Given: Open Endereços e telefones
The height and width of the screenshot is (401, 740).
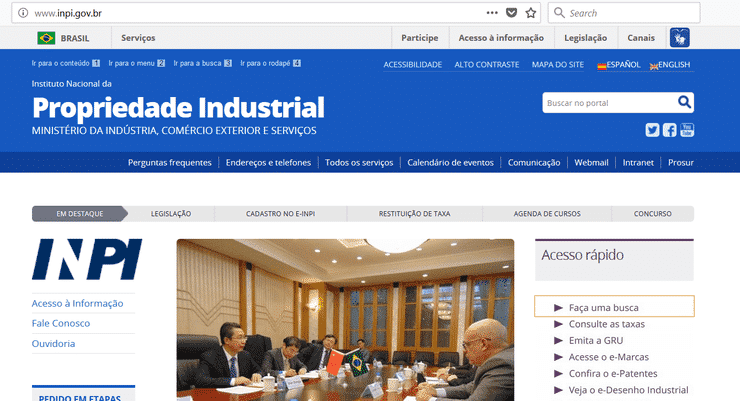Looking at the screenshot, I should (x=268, y=162).
